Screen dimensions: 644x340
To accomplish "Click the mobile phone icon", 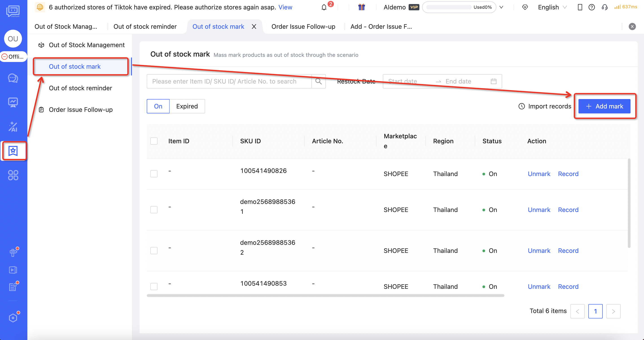I will (580, 7).
